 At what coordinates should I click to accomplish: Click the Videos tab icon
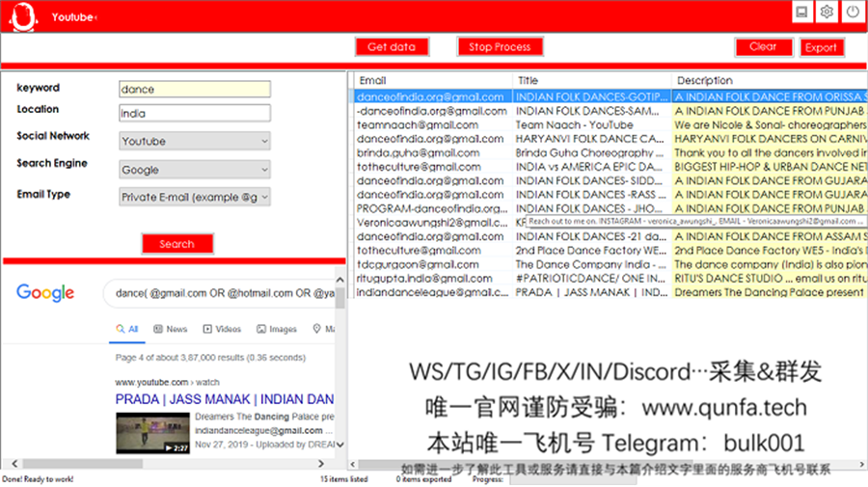click(x=207, y=329)
